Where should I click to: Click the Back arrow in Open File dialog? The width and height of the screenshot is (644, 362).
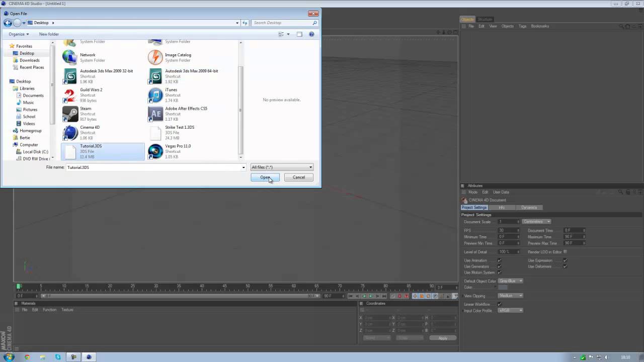tap(8, 23)
